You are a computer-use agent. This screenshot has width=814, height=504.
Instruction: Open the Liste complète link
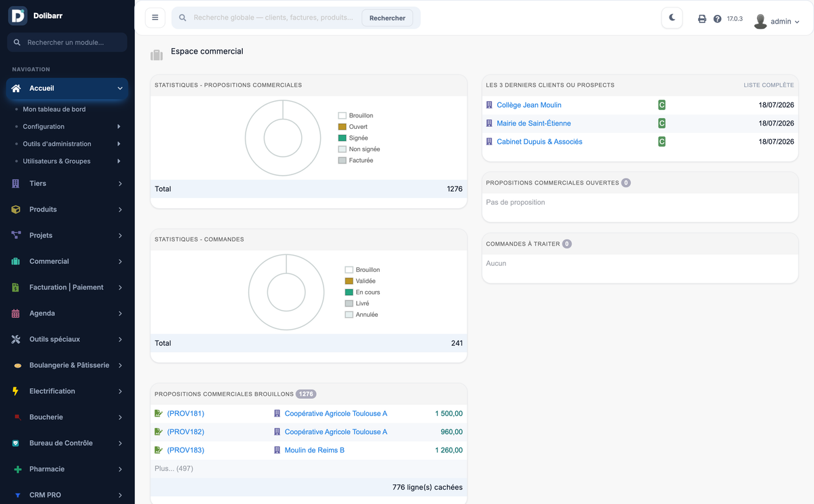pyautogui.click(x=769, y=85)
